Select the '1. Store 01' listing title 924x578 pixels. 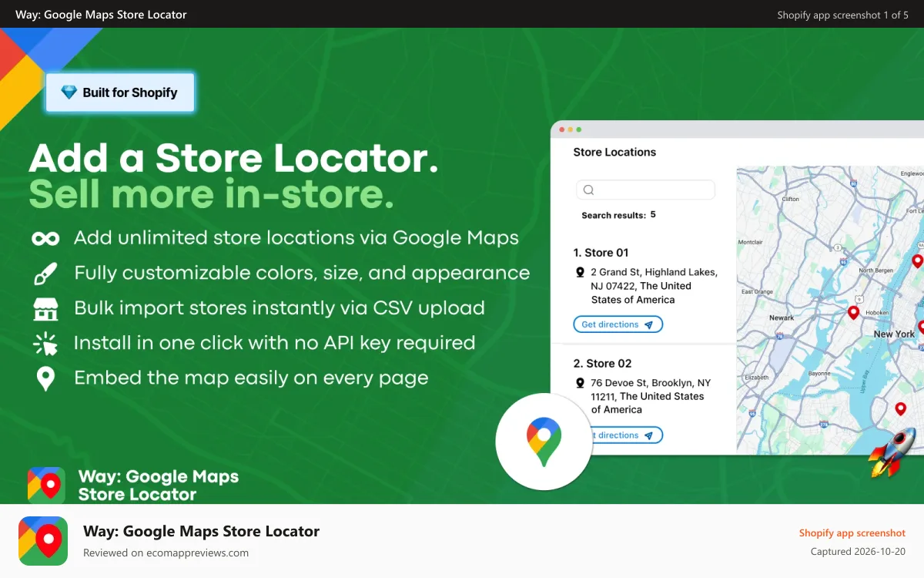pos(601,253)
